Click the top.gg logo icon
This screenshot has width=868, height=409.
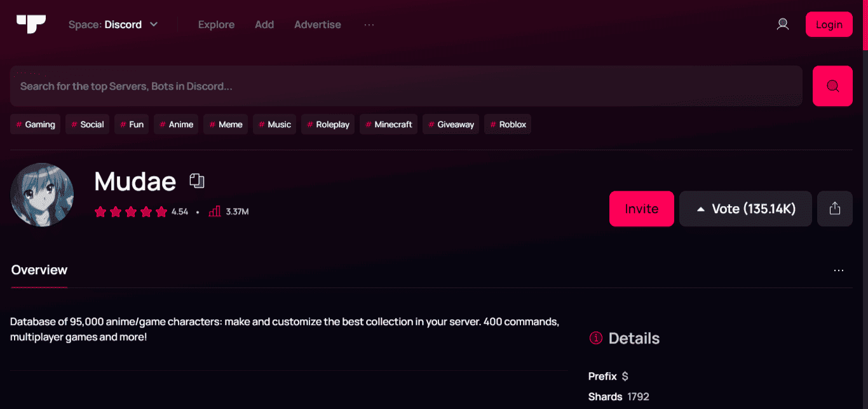coord(31,24)
